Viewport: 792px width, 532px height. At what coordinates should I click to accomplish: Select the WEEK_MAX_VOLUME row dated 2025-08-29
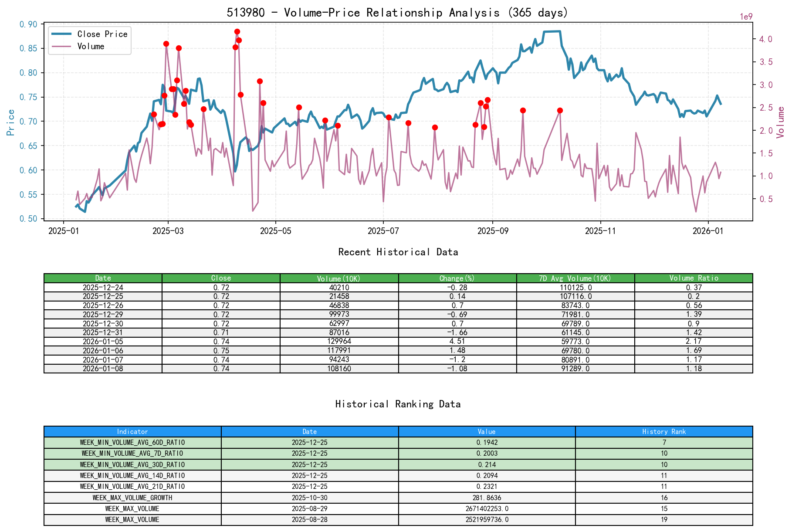[132, 508]
